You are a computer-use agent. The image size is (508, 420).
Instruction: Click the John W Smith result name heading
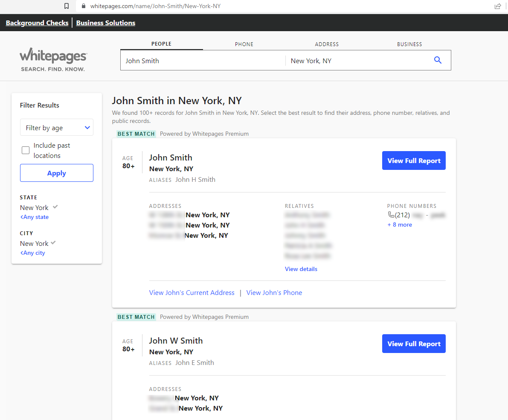pos(176,341)
